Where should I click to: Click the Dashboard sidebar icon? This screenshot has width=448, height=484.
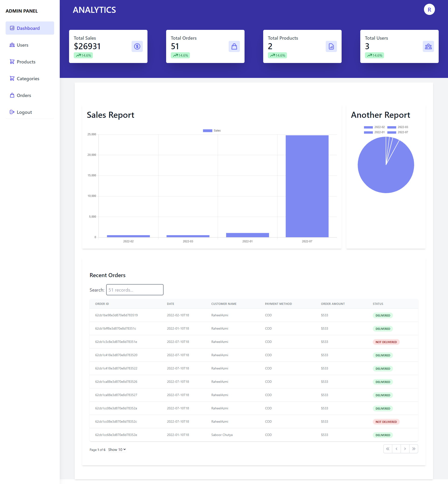click(x=12, y=28)
